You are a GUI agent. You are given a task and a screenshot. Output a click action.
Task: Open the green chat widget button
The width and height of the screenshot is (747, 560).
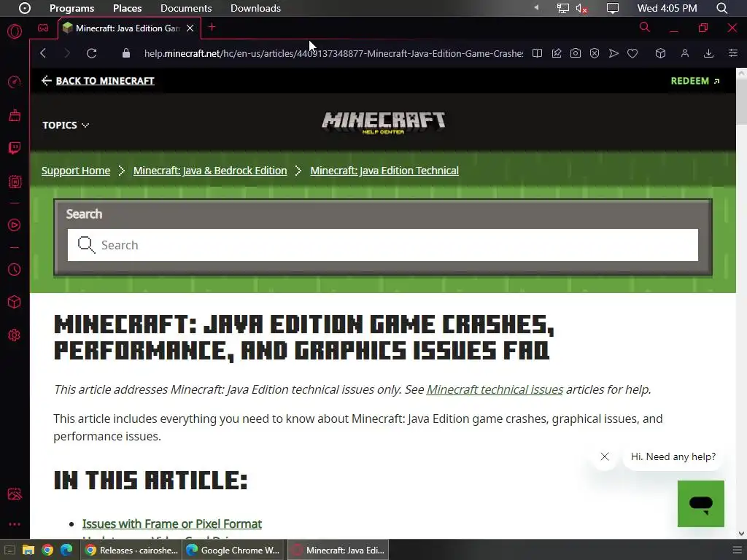[x=701, y=504]
